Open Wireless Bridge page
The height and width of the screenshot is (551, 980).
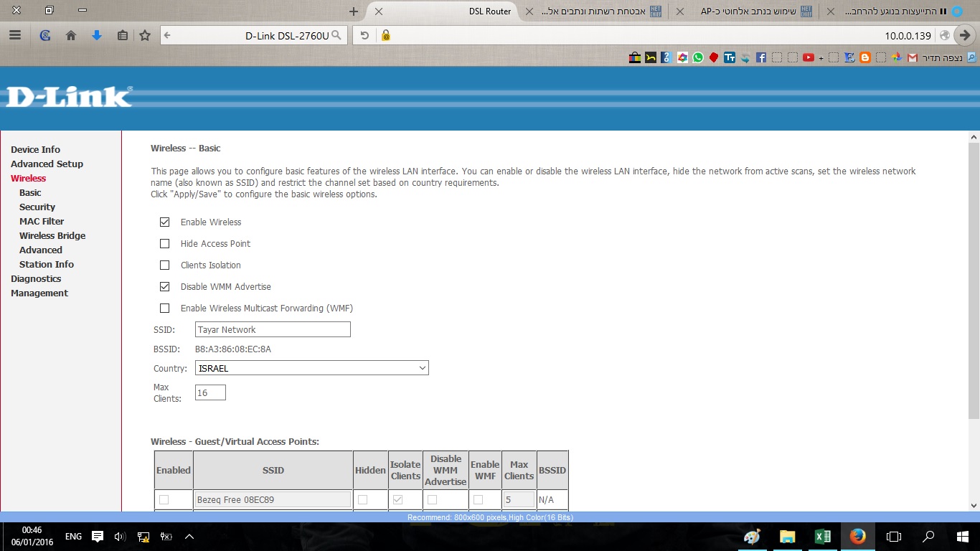click(x=52, y=235)
